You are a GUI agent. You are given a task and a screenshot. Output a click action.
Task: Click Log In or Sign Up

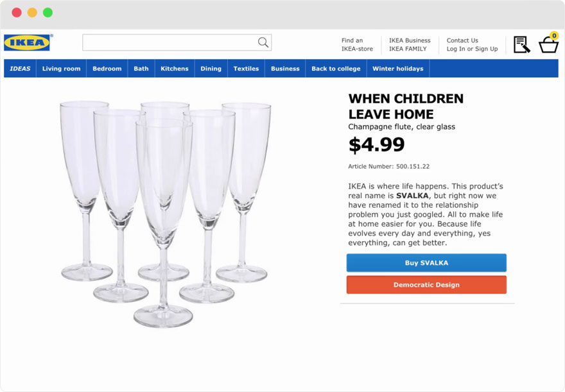point(472,49)
